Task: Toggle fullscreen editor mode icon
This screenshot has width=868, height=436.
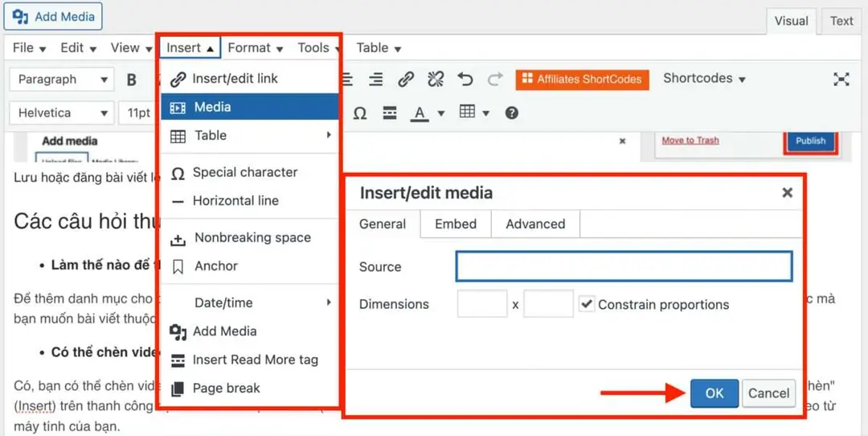Action: (x=841, y=79)
